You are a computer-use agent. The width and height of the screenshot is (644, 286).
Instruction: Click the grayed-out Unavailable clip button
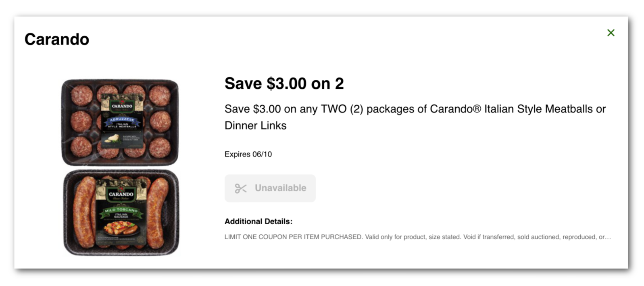[x=269, y=188]
